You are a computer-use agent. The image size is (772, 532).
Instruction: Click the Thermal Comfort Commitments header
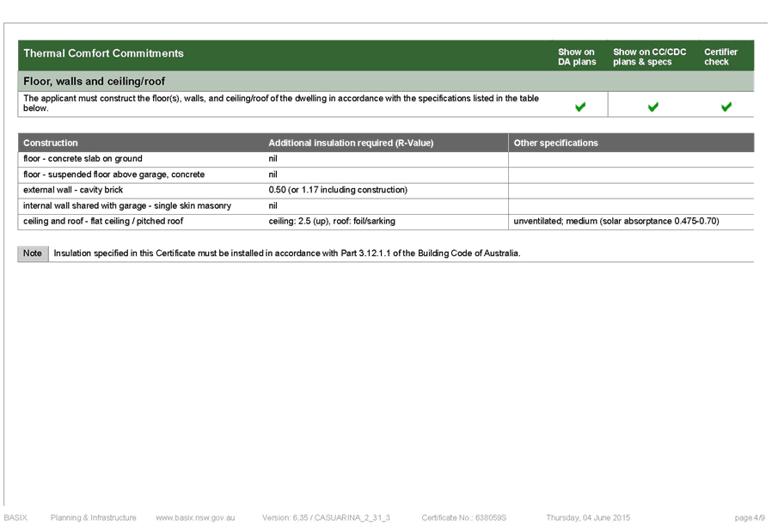(x=103, y=53)
